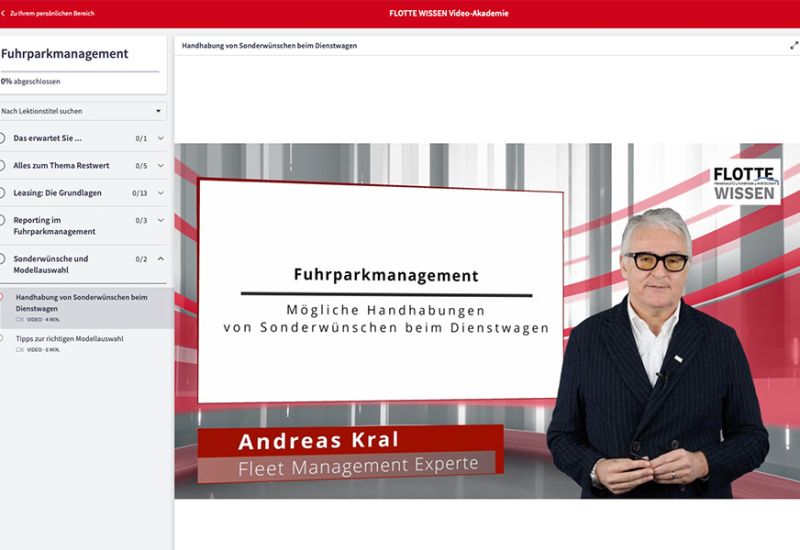
Task: Click the '0/2' lesson count
Action: tap(141, 259)
